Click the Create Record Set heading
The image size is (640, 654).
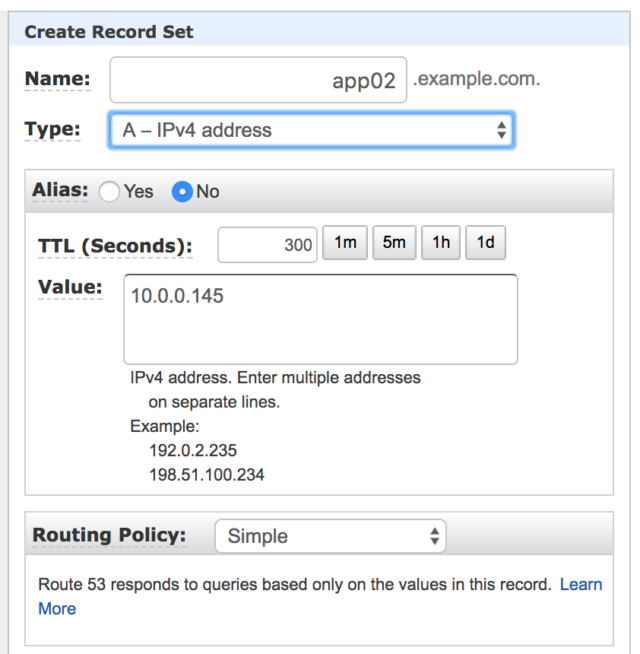(108, 32)
